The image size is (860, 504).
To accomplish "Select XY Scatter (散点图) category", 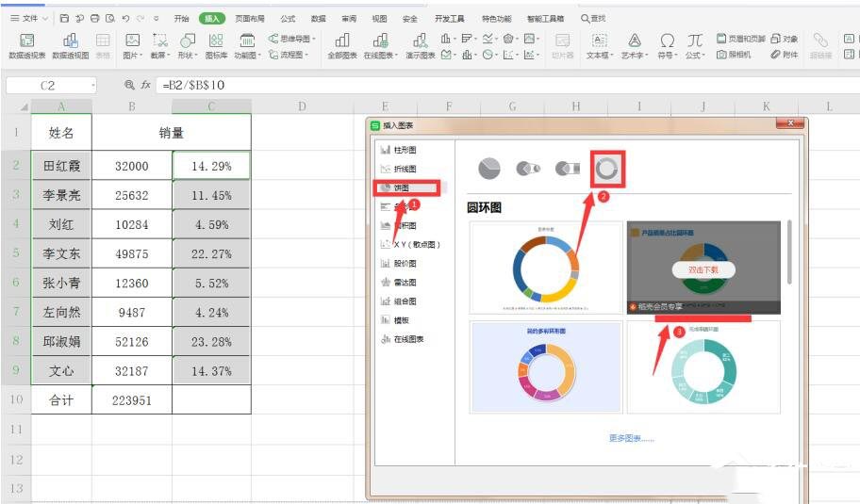I will point(410,244).
